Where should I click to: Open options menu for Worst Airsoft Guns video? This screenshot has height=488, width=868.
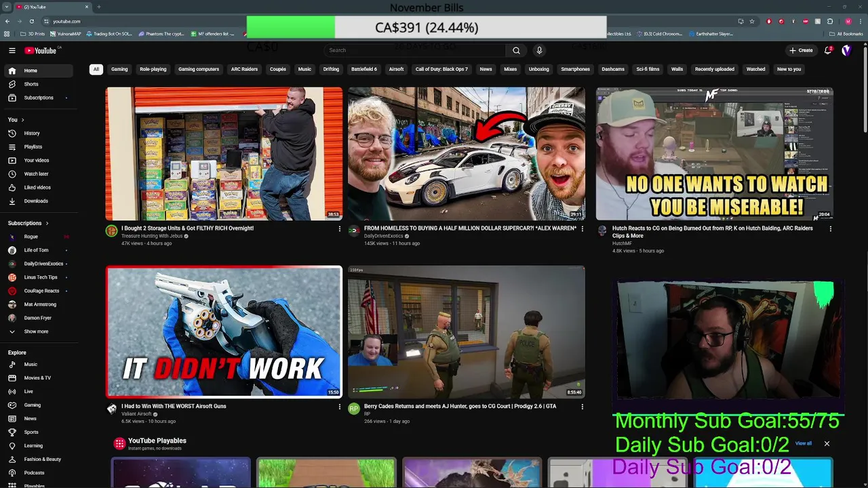[x=340, y=407]
